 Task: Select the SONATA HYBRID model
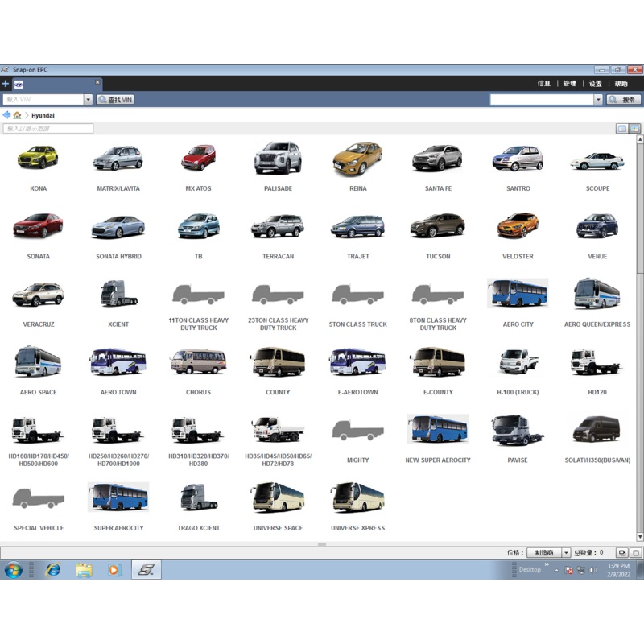(x=118, y=226)
